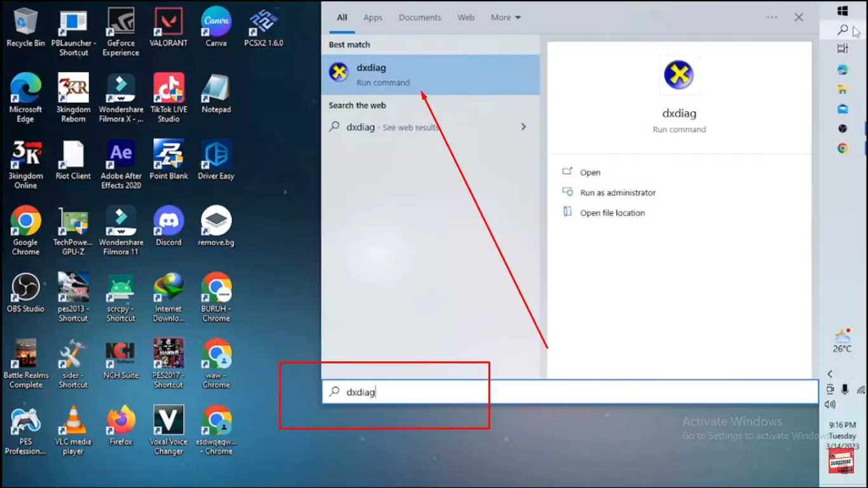Open the Windows Start button

click(843, 11)
